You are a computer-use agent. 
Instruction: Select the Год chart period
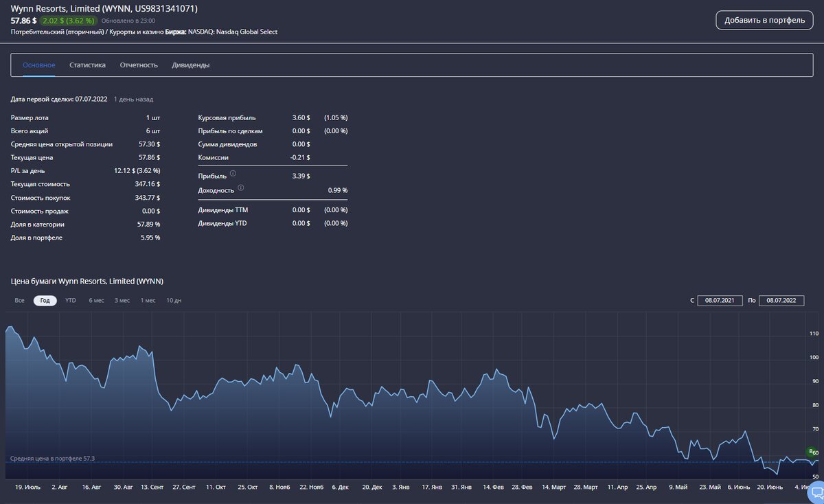point(45,301)
